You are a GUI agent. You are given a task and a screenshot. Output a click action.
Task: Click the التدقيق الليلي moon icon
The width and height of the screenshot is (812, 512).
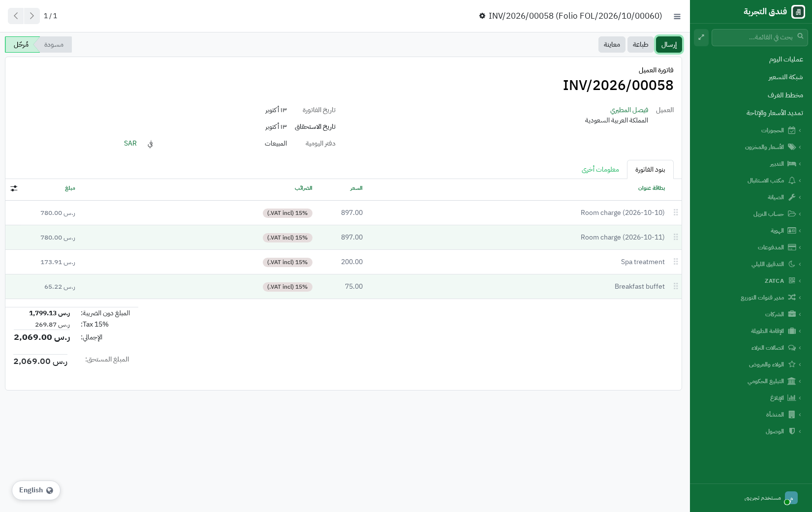click(792, 264)
